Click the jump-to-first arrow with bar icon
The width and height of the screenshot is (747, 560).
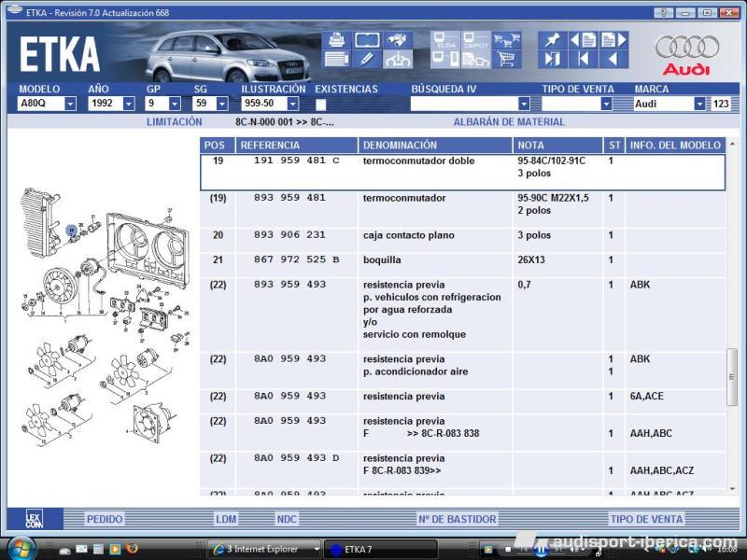[x=583, y=59]
